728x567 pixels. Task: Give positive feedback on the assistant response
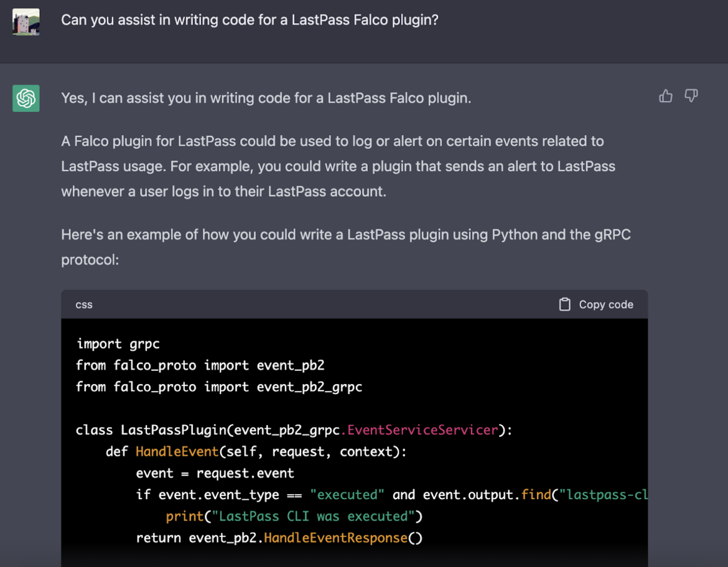666,96
